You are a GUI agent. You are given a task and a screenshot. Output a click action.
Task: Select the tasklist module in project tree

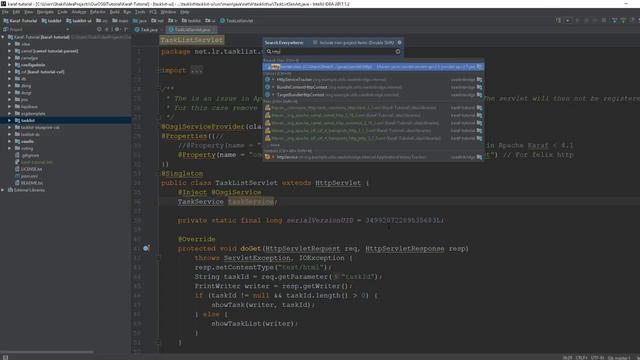click(65, 120)
